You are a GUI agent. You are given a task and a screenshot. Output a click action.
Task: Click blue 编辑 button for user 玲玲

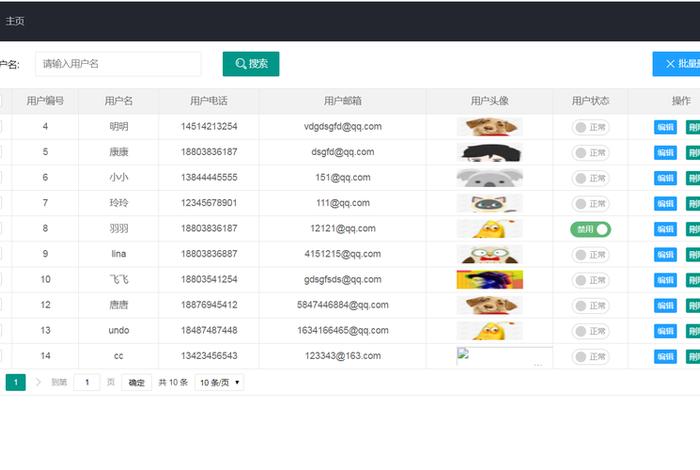click(x=665, y=204)
